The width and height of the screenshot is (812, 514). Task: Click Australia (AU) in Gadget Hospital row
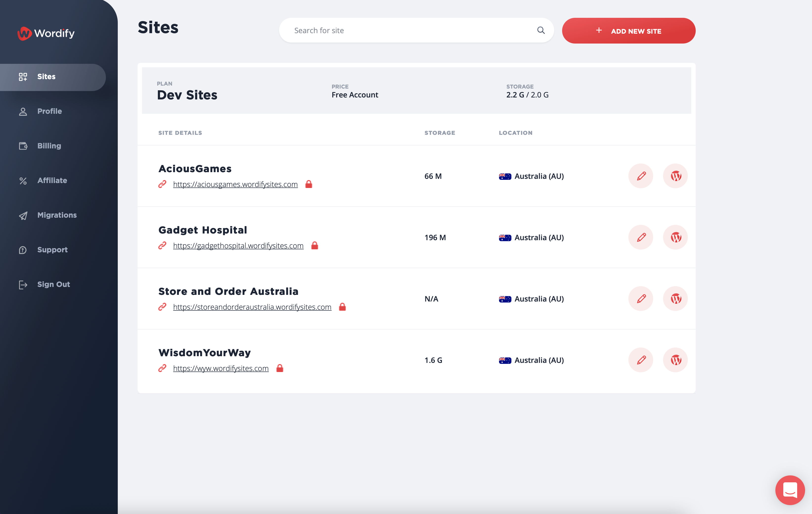(539, 238)
